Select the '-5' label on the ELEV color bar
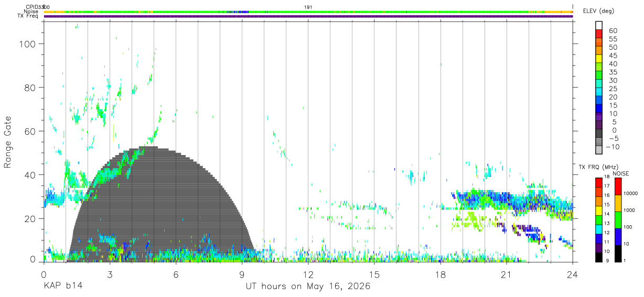 click(613, 138)
